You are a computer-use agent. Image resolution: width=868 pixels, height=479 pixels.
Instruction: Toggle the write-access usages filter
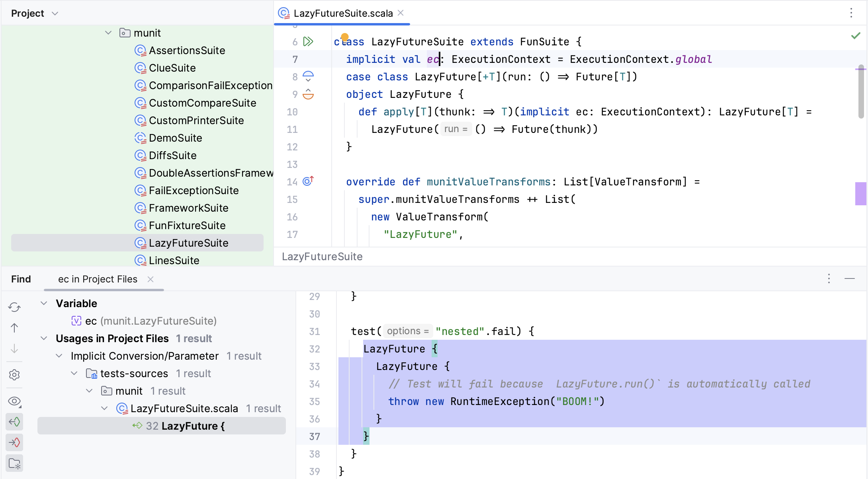point(15,442)
